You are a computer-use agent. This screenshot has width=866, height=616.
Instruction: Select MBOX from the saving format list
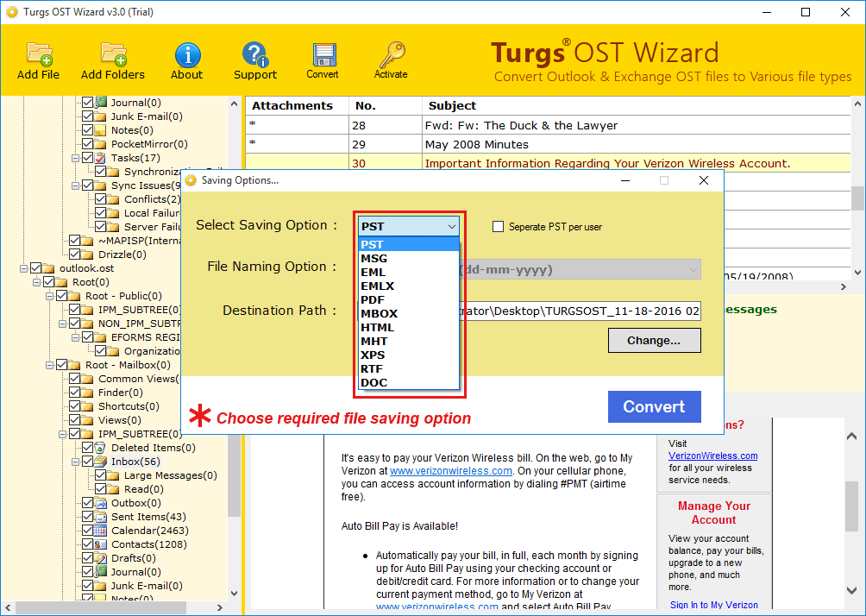[x=380, y=313]
